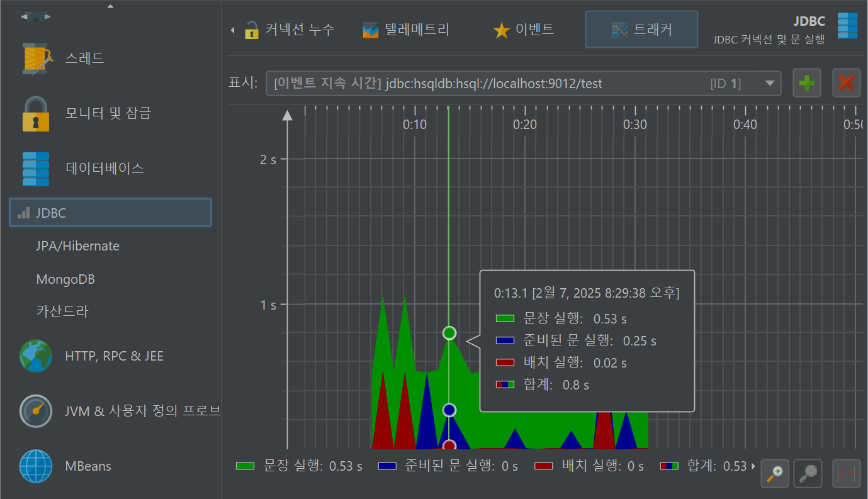The height and width of the screenshot is (499, 868).
Task: Select JPA/Hibernate view
Action: (77, 246)
